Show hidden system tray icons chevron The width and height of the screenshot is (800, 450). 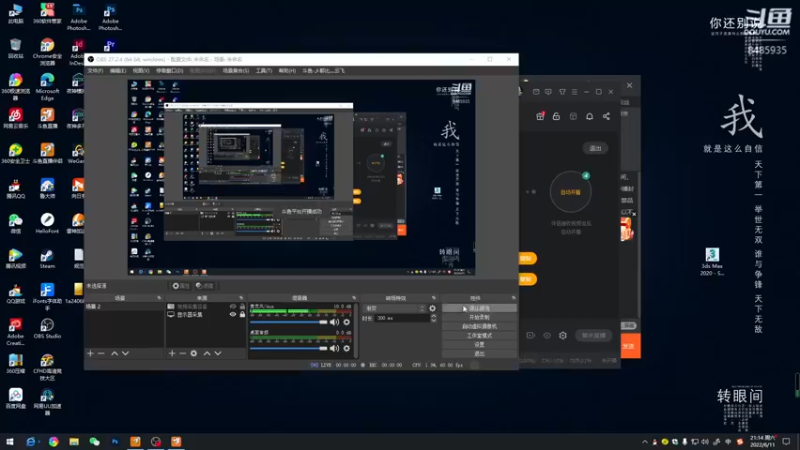tap(645, 442)
